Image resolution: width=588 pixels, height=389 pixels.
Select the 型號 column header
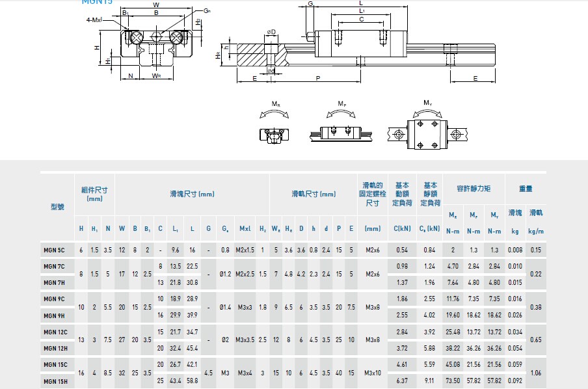pos(57,206)
